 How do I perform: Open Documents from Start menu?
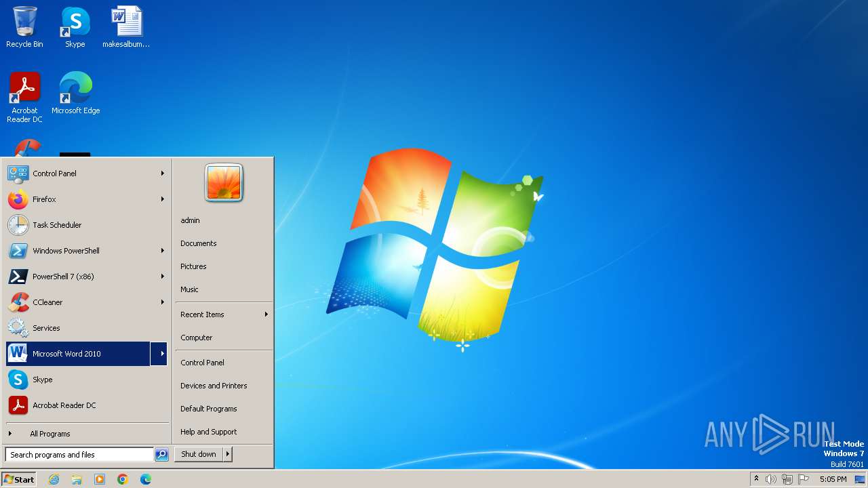(x=224, y=243)
